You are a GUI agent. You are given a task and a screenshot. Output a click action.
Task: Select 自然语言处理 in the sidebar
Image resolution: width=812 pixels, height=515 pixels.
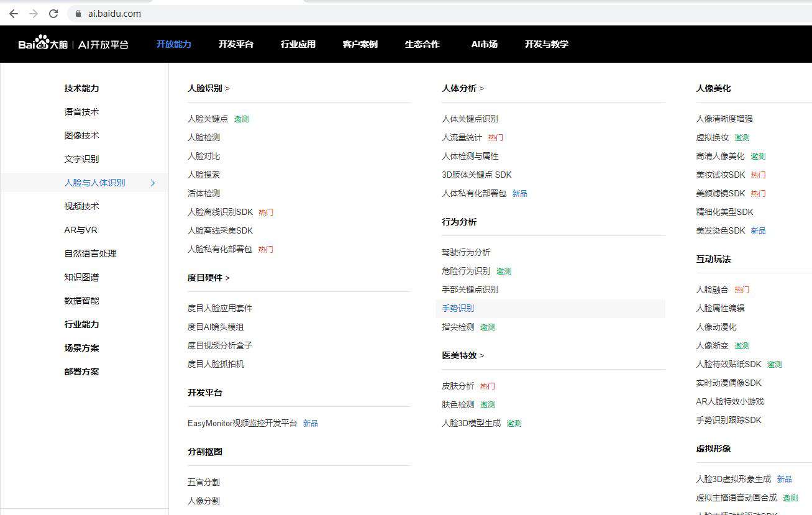tap(91, 253)
